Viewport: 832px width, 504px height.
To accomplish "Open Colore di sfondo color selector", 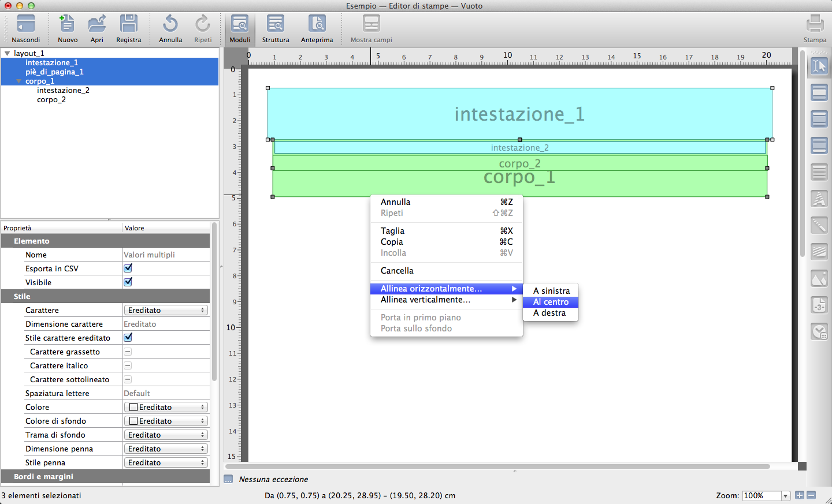I will click(166, 421).
